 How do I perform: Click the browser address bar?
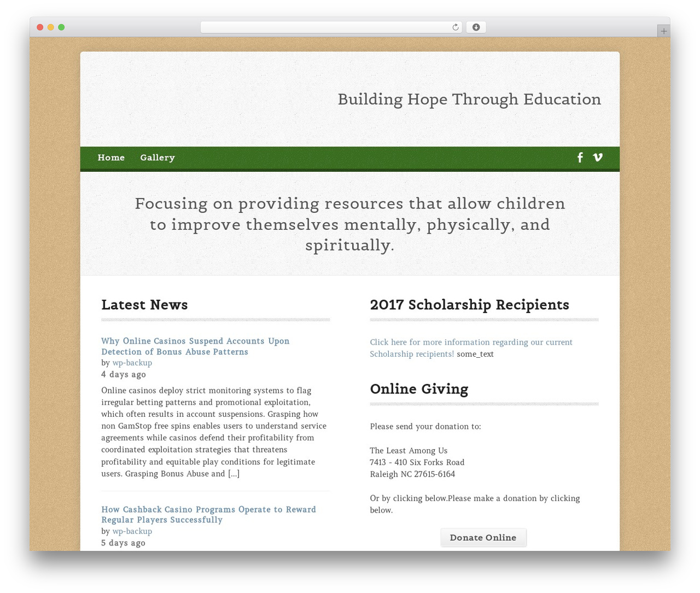(331, 27)
